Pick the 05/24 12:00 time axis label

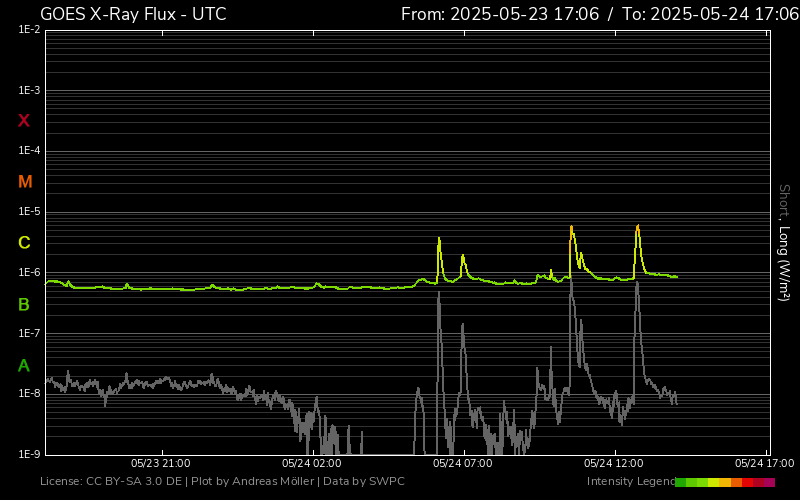click(612, 463)
